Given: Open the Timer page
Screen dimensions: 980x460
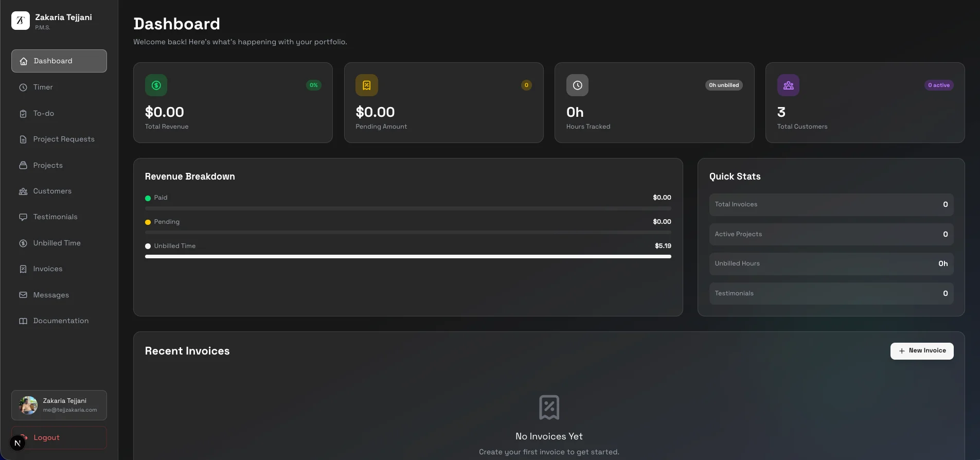Looking at the screenshot, I should click(43, 87).
